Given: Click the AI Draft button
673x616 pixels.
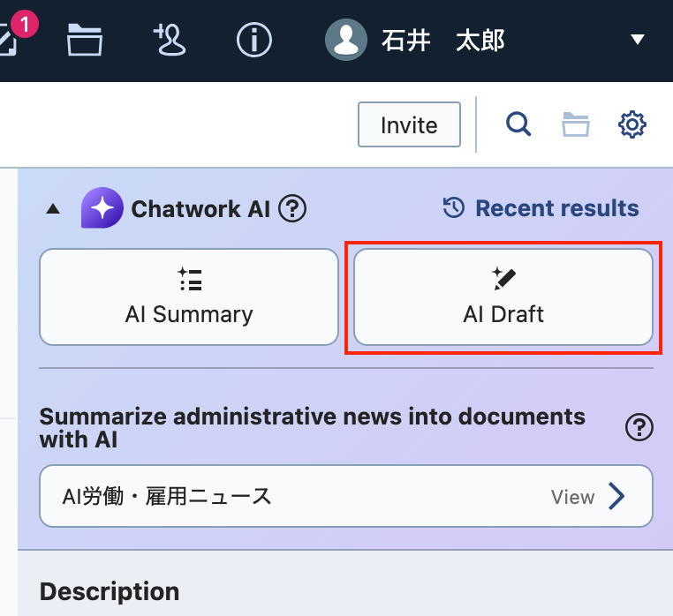Looking at the screenshot, I should 503,297.
